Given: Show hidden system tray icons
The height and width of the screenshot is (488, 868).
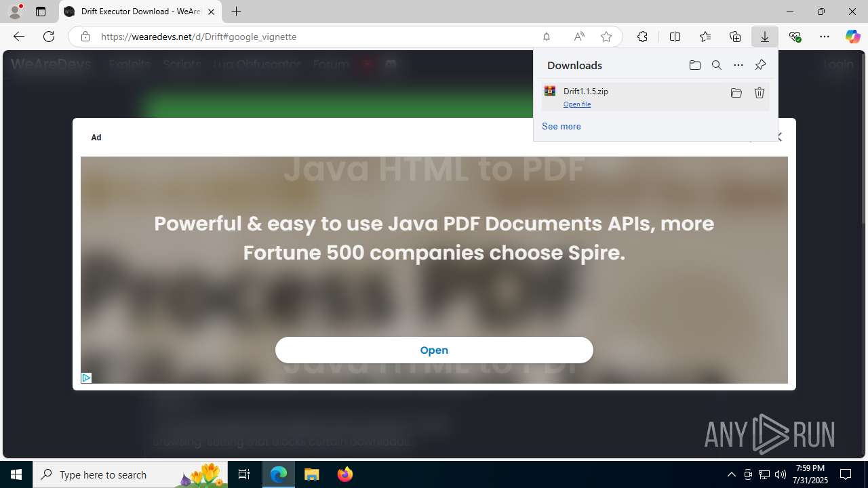Looking at the screenshot, I should pos(731,474).
